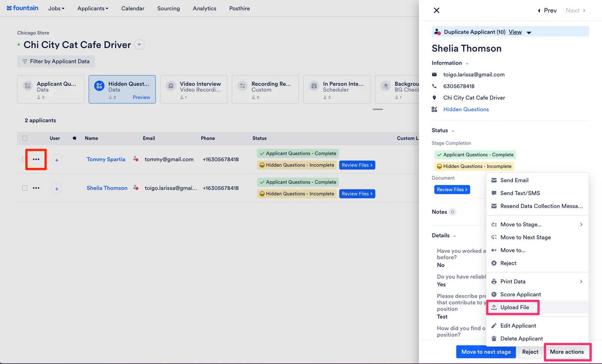Open the Applicants dropdown menu

pos(93,8)
